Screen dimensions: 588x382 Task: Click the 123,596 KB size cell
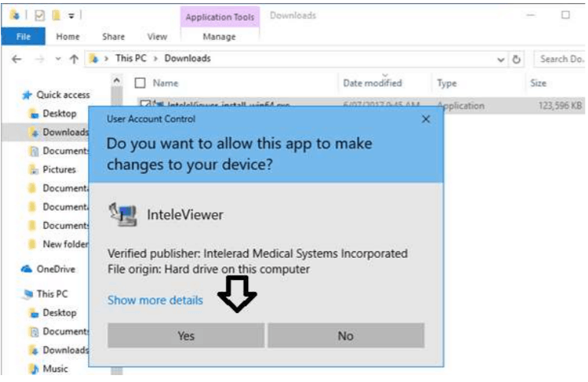(560, 106)
